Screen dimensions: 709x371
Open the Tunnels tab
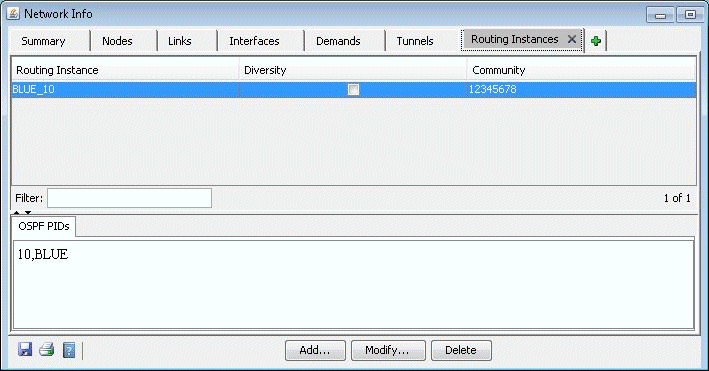point(415,41)
